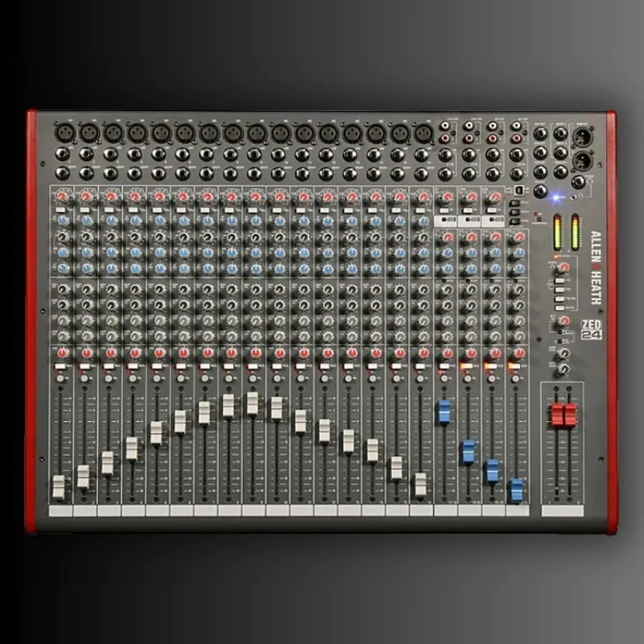Image resolution: width=644 pixels, height=644 pixels.
Task: Click the channel 16 white fader cap
Action: pos(420,483)
